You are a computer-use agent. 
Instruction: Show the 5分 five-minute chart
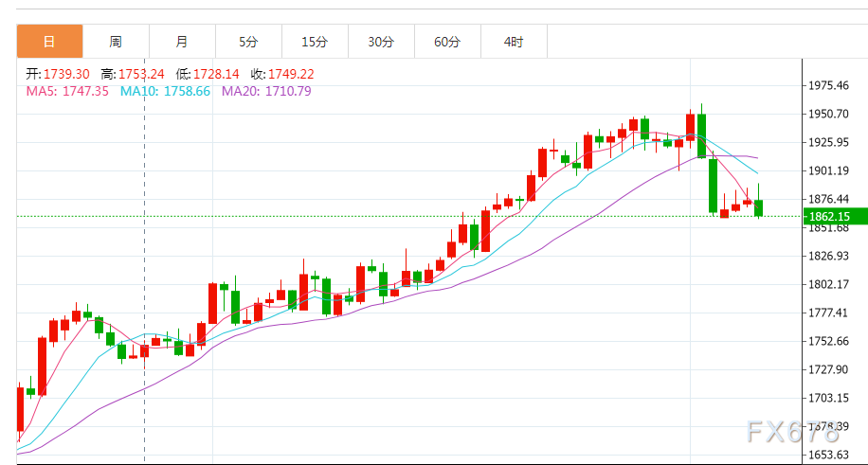pos(248,42)
